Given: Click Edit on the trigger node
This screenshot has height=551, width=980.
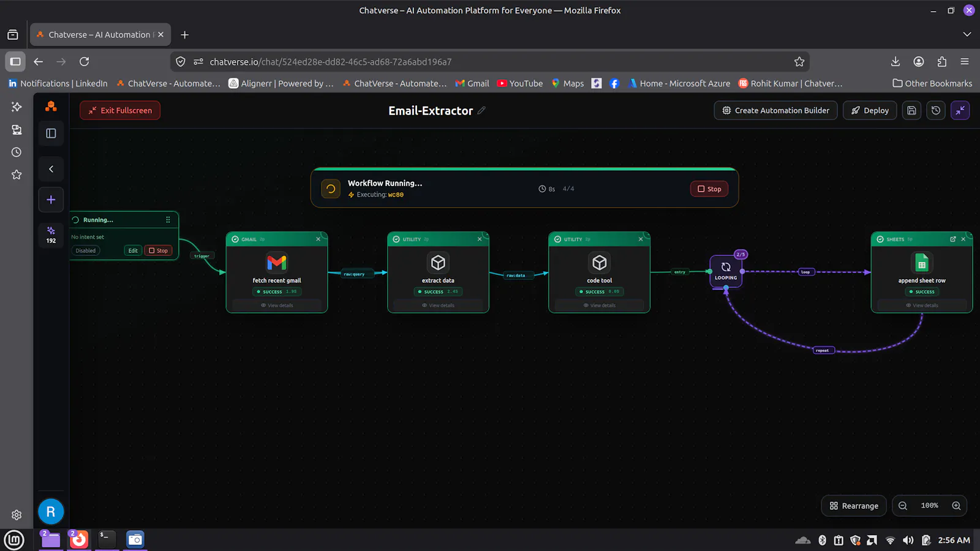Looking at the screenshot, I should pyautogui.click(x=133, y=250).
